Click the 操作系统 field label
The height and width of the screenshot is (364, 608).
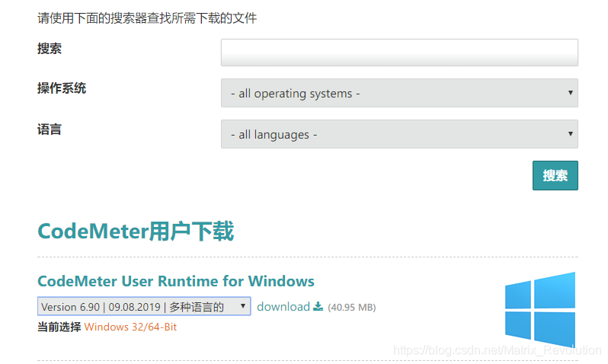pyautogui.click(x=62, y=88)
